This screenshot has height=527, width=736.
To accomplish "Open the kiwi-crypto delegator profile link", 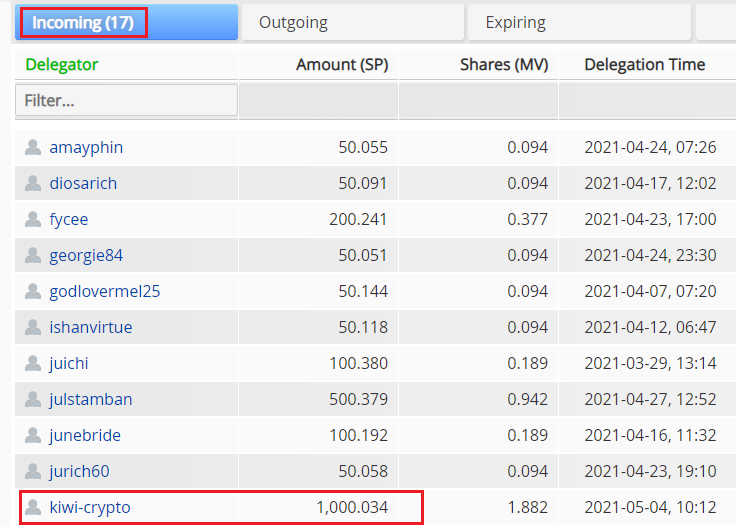I will coord(90,507).
